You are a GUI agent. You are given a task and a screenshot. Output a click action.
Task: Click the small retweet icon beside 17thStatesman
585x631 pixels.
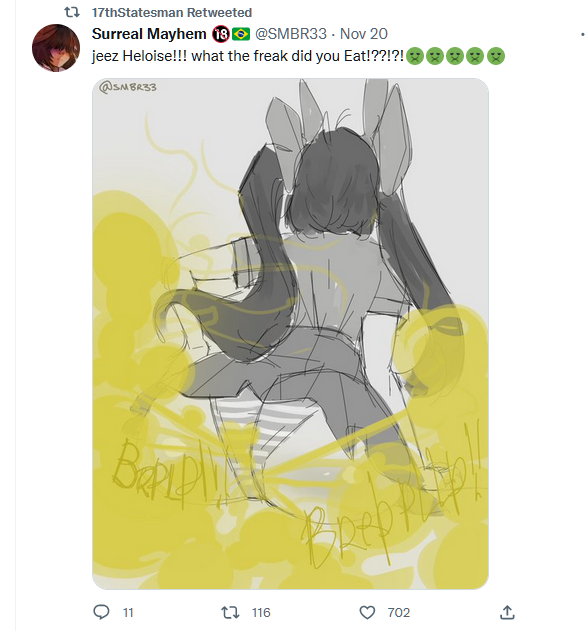tap(72, 12)
